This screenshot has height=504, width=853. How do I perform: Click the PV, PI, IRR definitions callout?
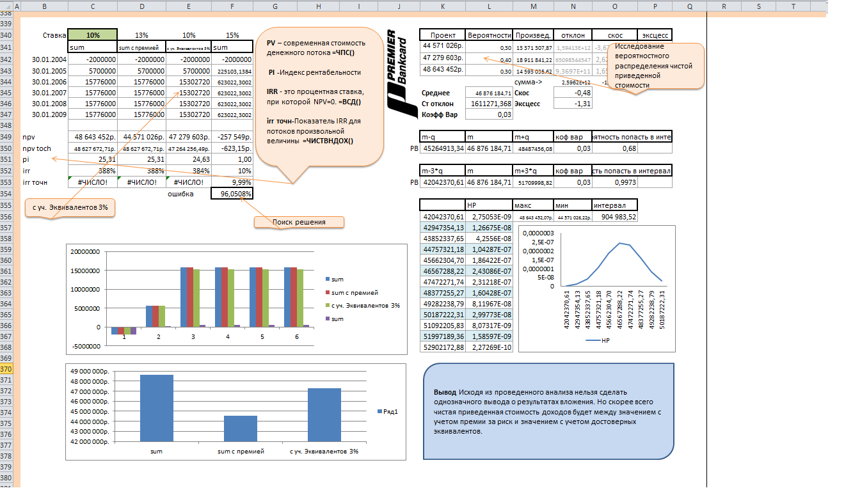[x=319, y=96]
